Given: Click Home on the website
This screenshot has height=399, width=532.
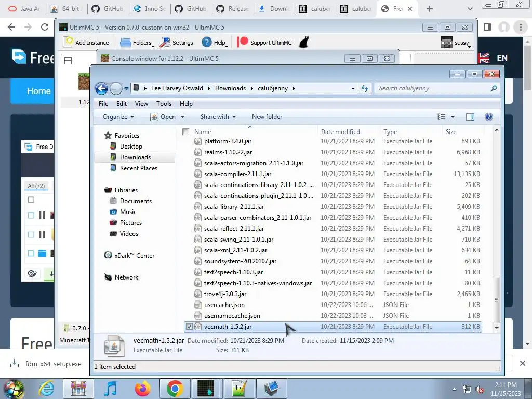Looking at the screenshot, I should click(x=38, y=91).
